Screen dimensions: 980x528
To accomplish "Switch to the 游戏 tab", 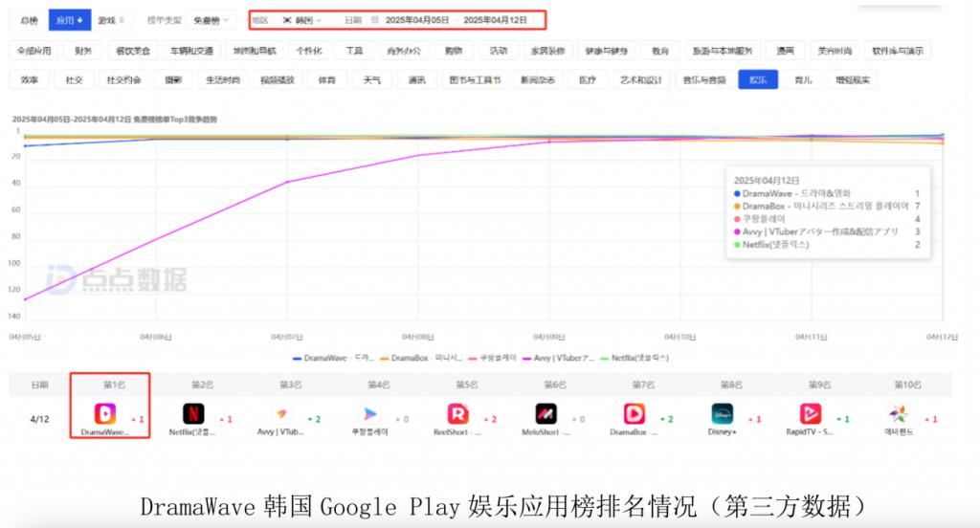I will [111, 20].
